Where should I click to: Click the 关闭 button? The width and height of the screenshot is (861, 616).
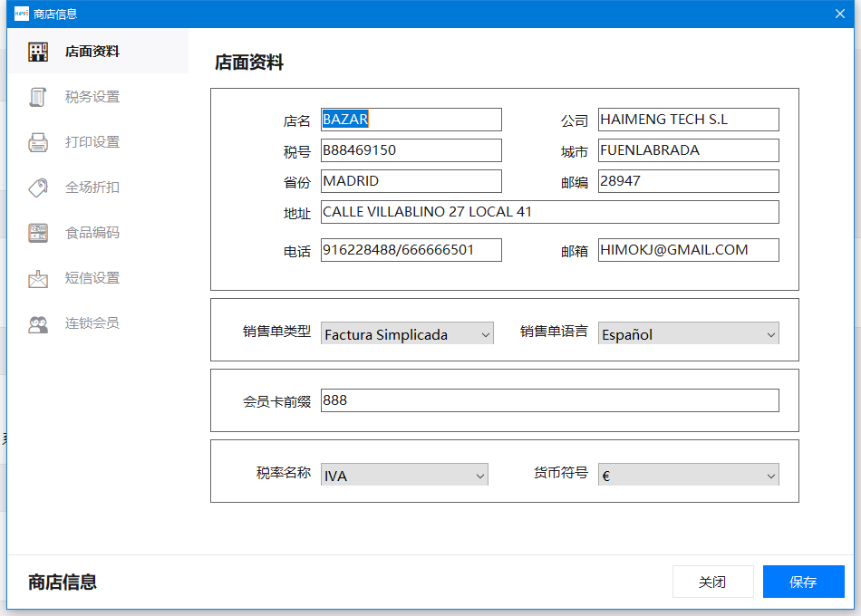coord(712,582)
